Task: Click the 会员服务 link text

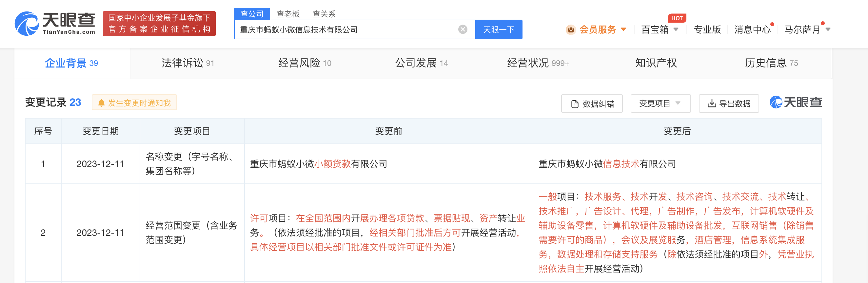Action: [598, 29]
